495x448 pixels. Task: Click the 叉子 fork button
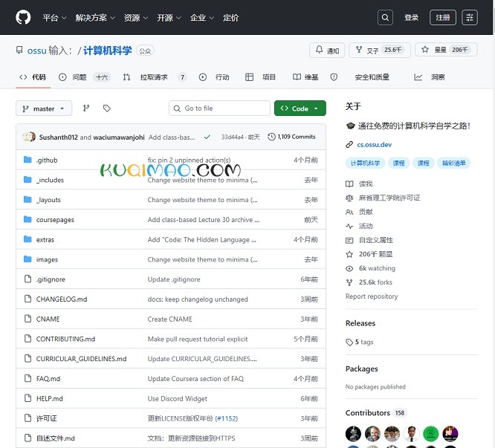380,50
